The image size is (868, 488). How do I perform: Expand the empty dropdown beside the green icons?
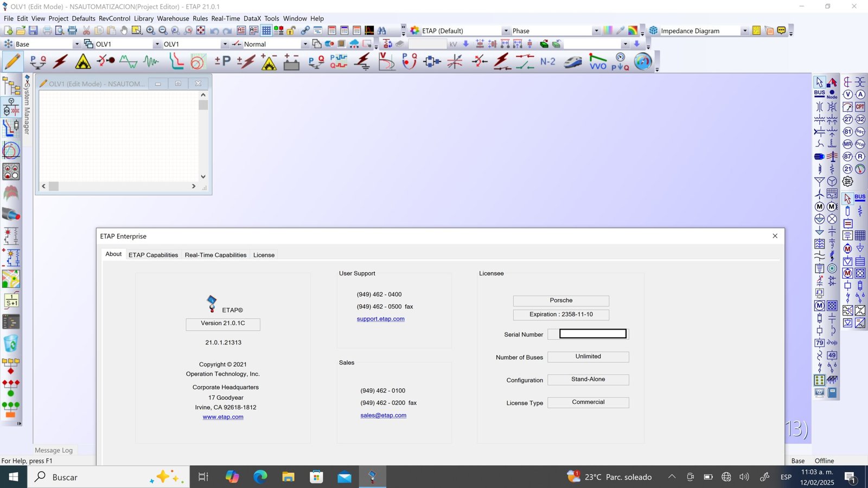tap(625, 44)
